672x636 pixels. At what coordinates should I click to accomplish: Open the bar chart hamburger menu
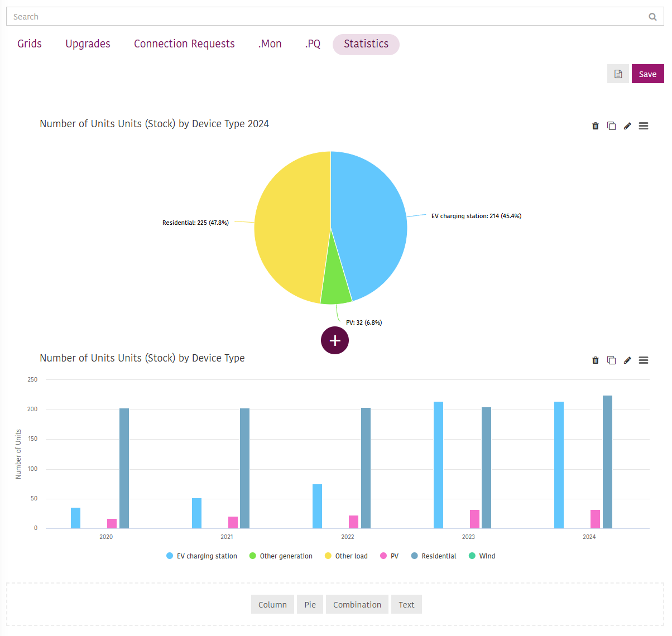pos(644,360)
